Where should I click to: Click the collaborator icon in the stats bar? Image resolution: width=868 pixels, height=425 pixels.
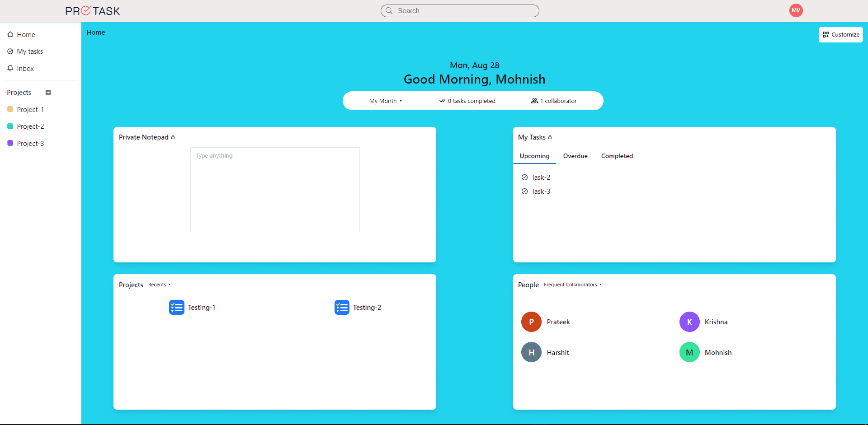click(x=535, y=101)
